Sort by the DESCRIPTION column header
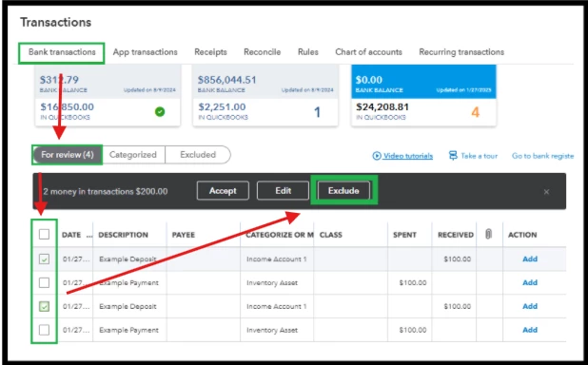588x365 pixels. (123, 235)
